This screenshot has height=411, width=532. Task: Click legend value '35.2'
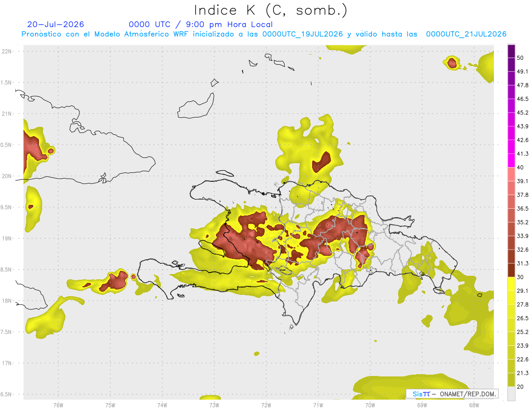tap(523, 222)
